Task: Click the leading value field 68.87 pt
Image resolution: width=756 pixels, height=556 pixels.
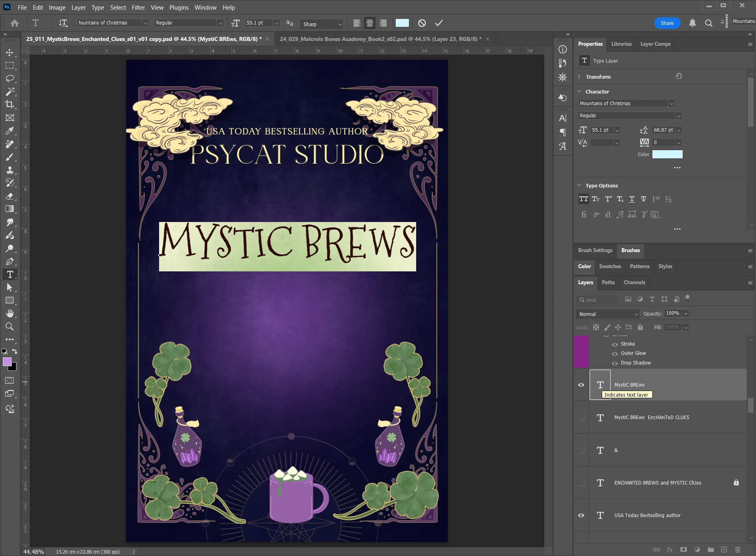Action: [x=663, y=130]
